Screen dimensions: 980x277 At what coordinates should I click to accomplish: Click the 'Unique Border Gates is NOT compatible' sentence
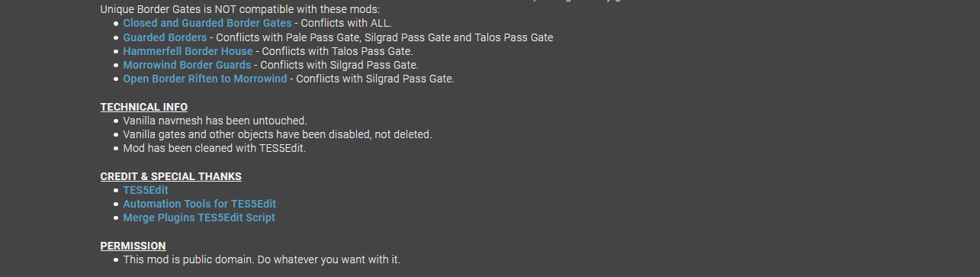[x=240, y=9]
